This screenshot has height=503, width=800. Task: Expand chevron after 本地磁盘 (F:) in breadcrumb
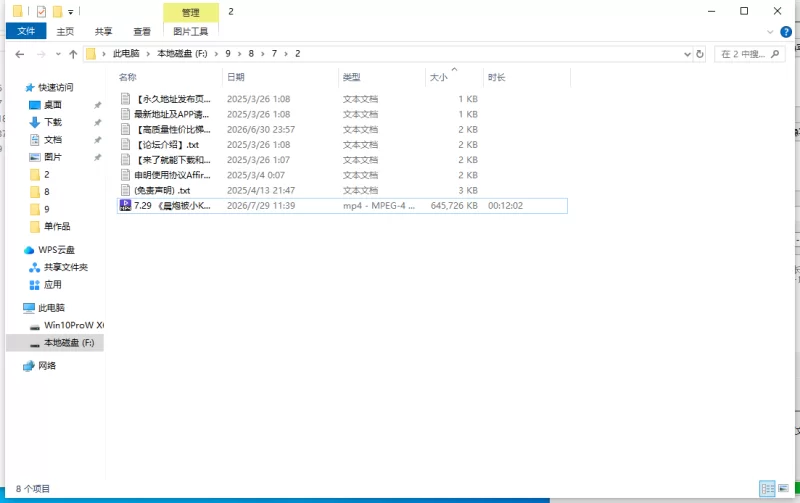coord(216,54)
